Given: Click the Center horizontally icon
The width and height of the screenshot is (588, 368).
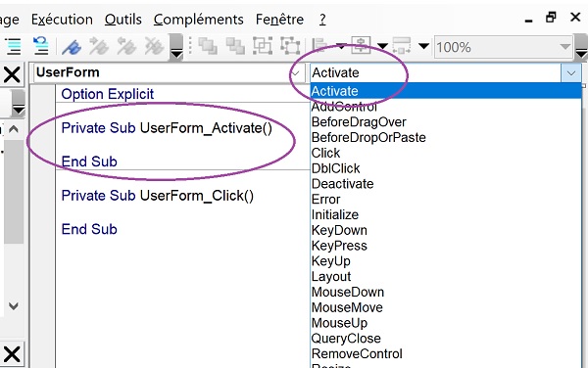Looking at the screenshot, I should click(x=361, y=46).
